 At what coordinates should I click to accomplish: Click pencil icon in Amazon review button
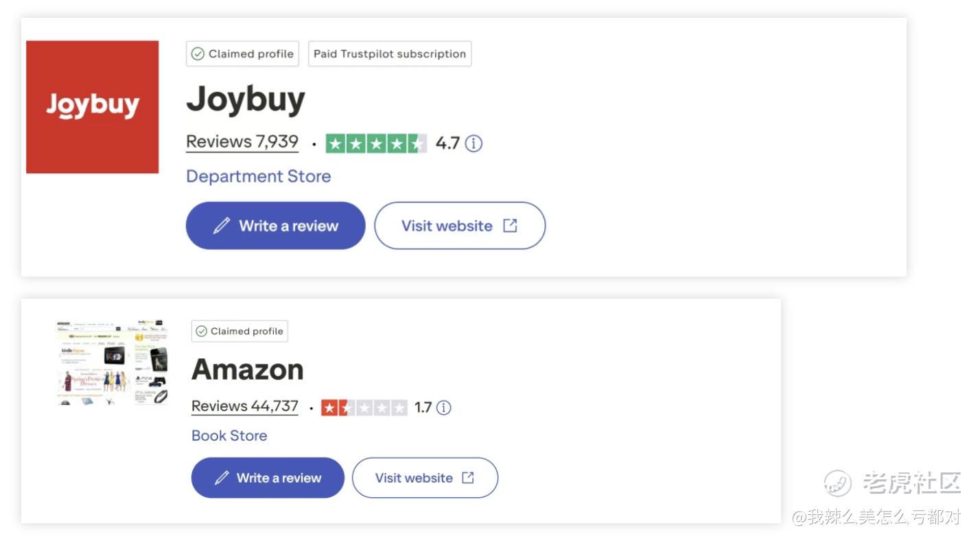click(x=221, y=478)
